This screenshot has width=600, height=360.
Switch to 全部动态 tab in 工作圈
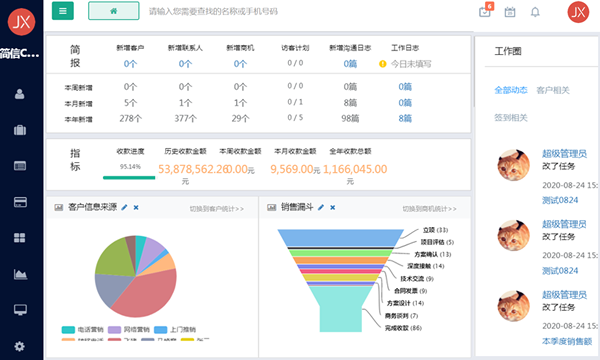tap(511, 90)
